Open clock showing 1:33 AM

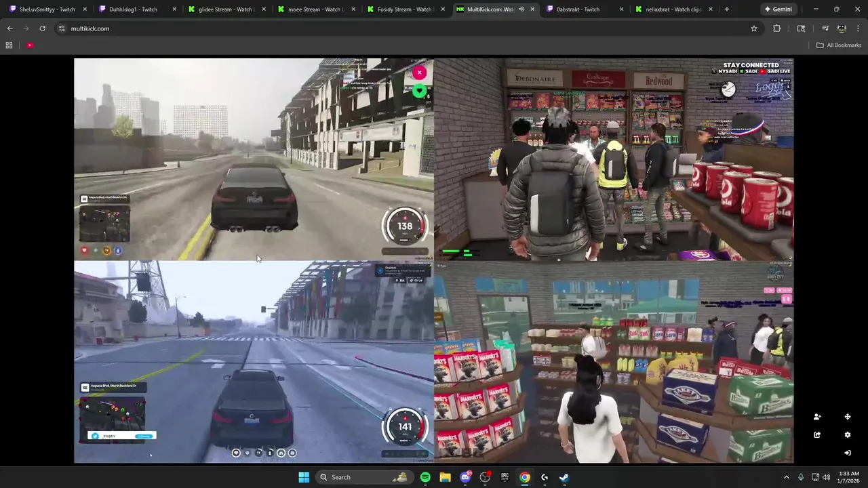click(x=849, y=477)
